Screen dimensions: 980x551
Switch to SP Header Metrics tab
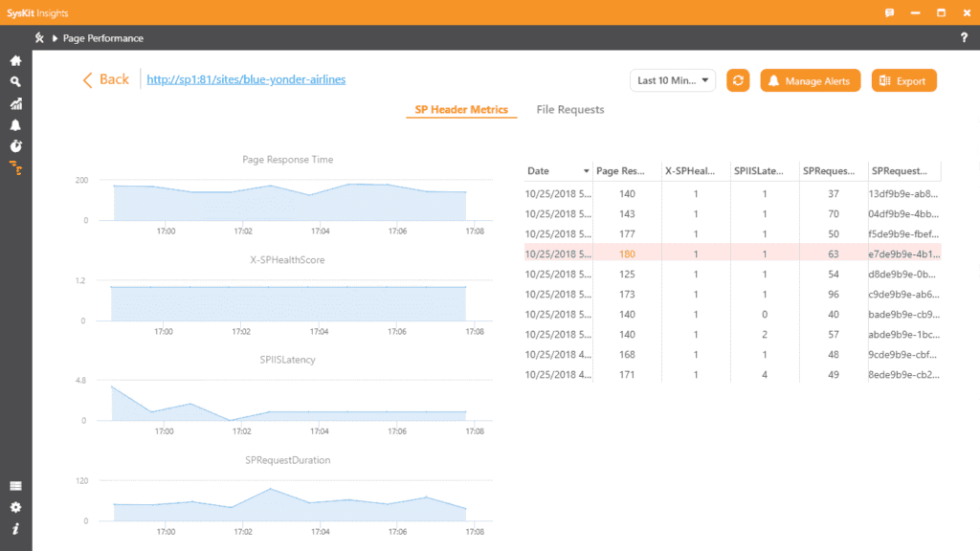click(461, 109)
